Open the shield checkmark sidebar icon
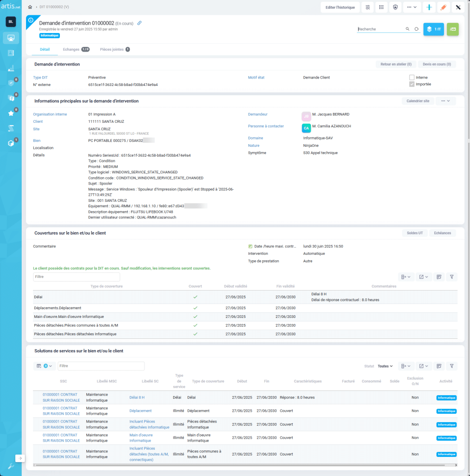470x476 pixels. point(11,83)
